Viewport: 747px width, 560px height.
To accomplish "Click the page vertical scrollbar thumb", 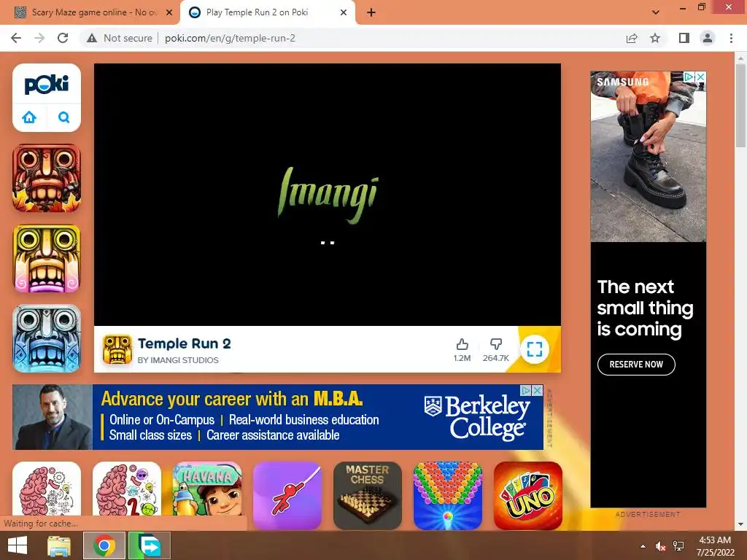I will 741,106.
